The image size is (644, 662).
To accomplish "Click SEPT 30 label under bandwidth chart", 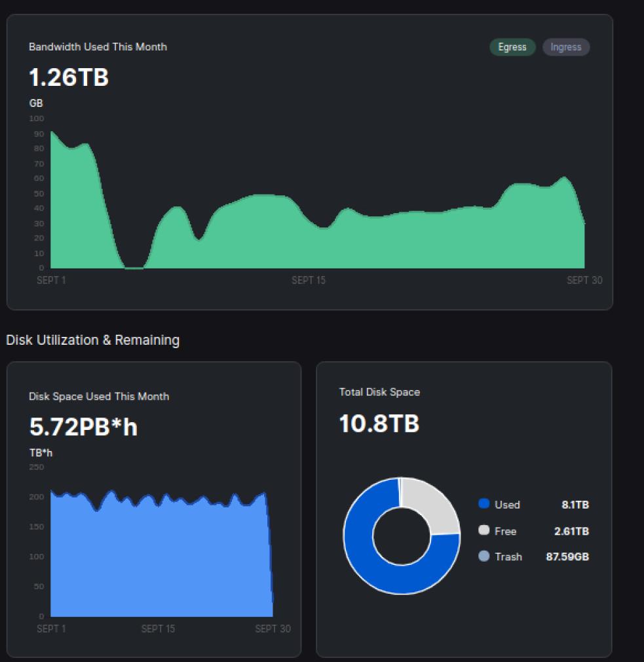I will tap(584, 281).
